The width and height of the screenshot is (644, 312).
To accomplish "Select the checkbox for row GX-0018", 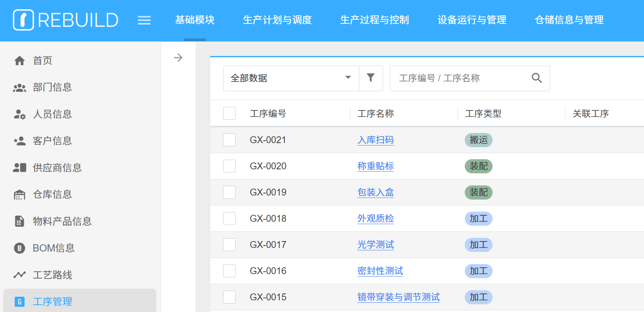I will point(229,218).
